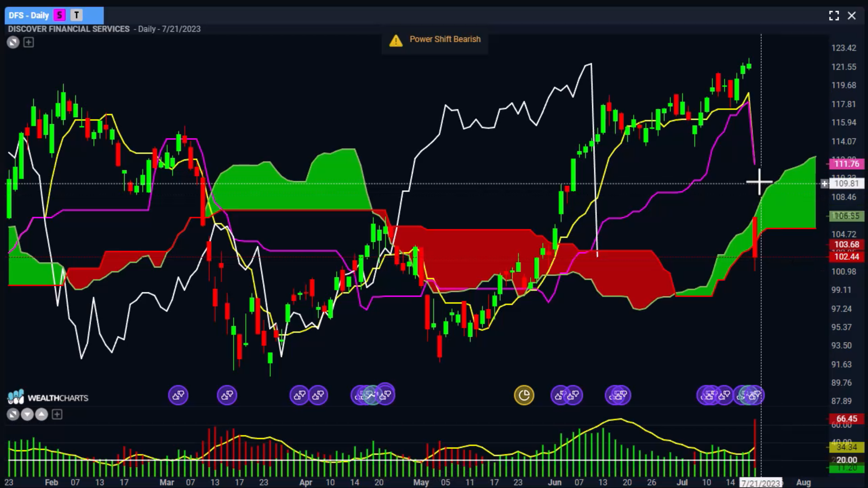Toggle the lower indicator pane resize icon
The width and height of the screenshot is (868, 488).
pos(13,414)
